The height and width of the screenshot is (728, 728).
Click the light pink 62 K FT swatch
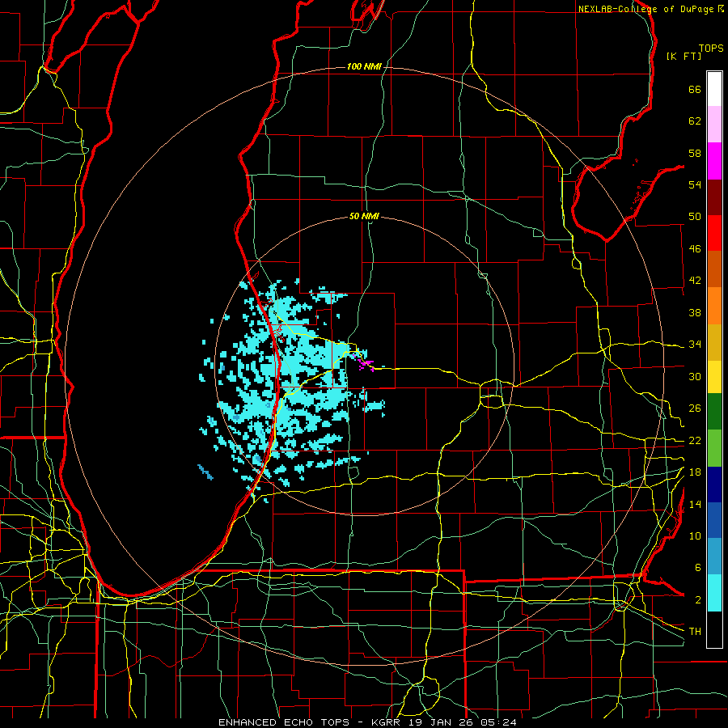[714, 124]
